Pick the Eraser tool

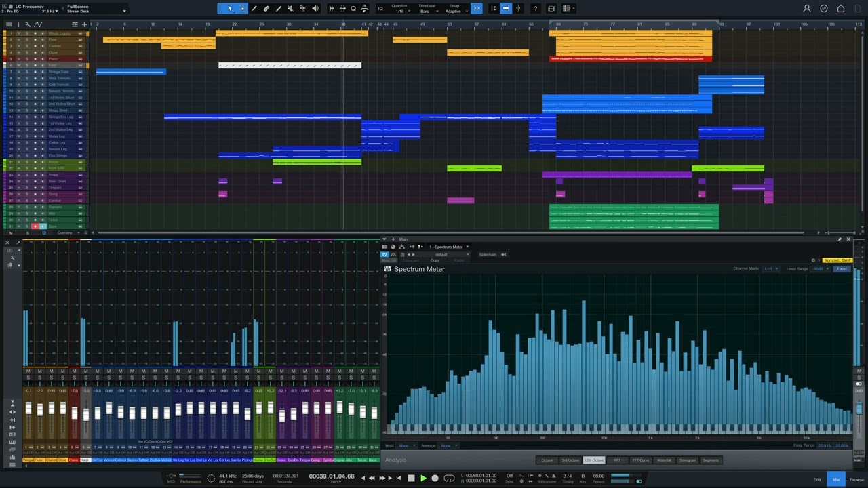[267, 9]
